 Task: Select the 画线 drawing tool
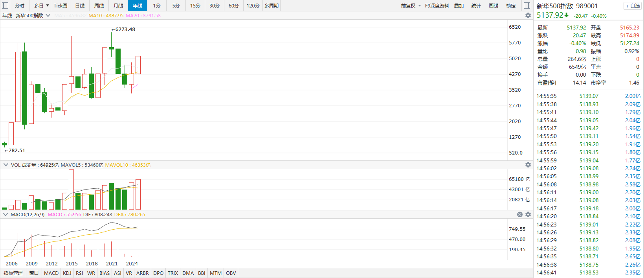[x=494, y=6]
